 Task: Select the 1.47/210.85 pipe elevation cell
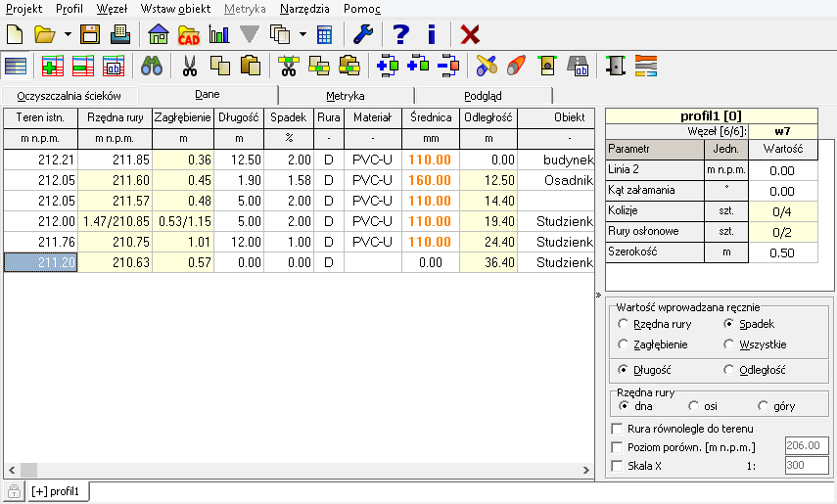[x=116, y=221]
